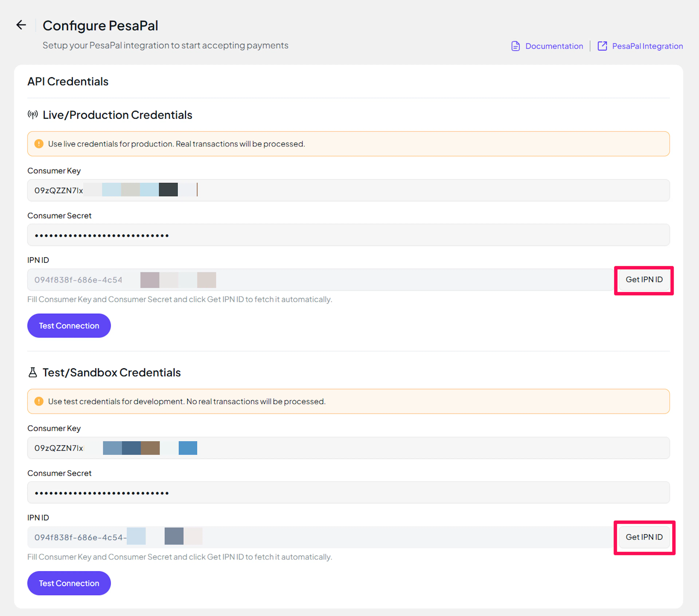Click the sandbox IPN ID field
Image resolution: width=699 pixels, height=616 pixels.
tap(376, 537)
